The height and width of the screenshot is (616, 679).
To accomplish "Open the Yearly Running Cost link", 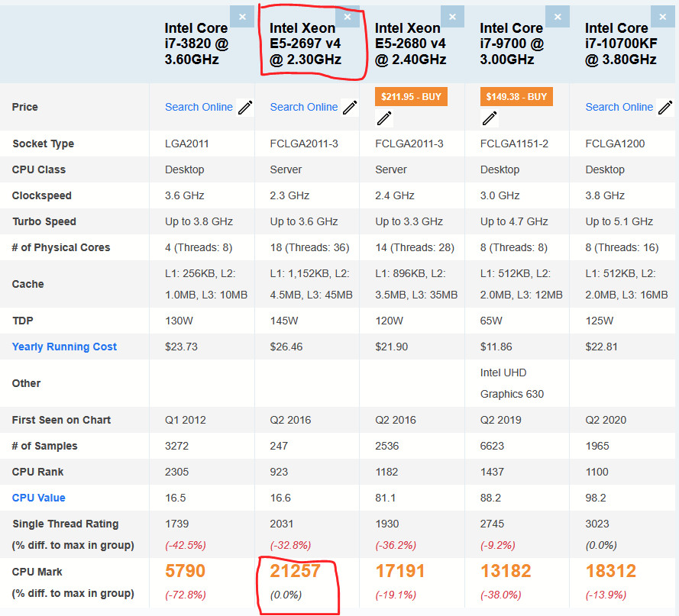I will 64,347.
